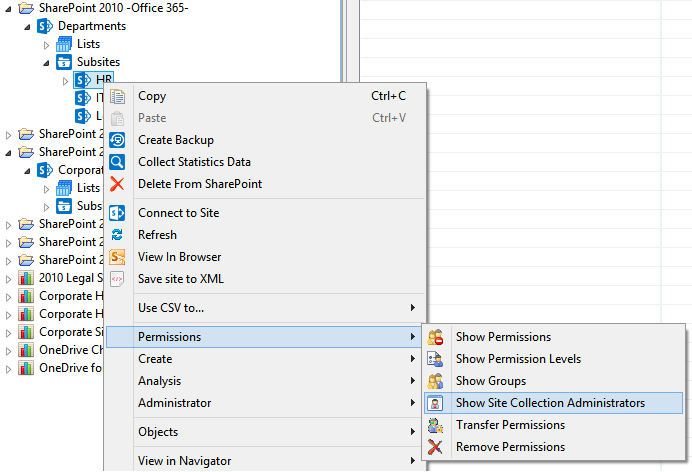Screen dimensions: 692x472
Task: Click the Remove Permissions red X icon
Action: 435,447
